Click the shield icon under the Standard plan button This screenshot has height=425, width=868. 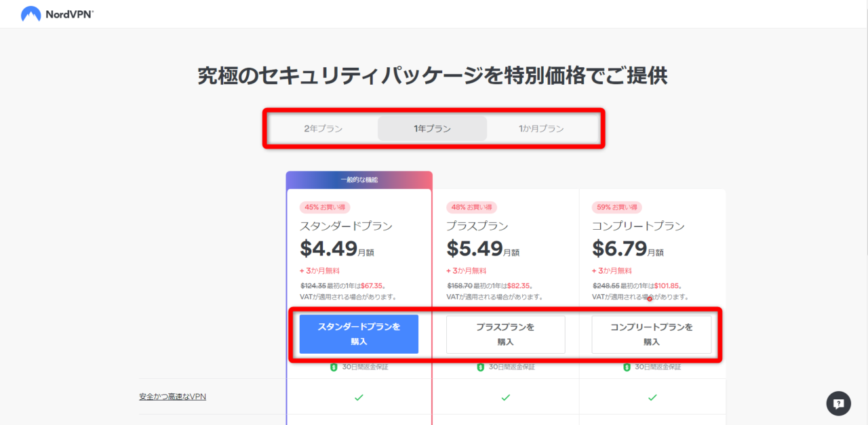point(334,367)
